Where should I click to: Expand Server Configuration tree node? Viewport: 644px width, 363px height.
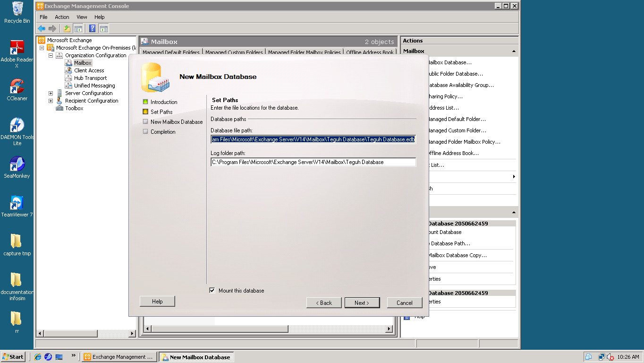pyautogui.click(x=51, y=93)
